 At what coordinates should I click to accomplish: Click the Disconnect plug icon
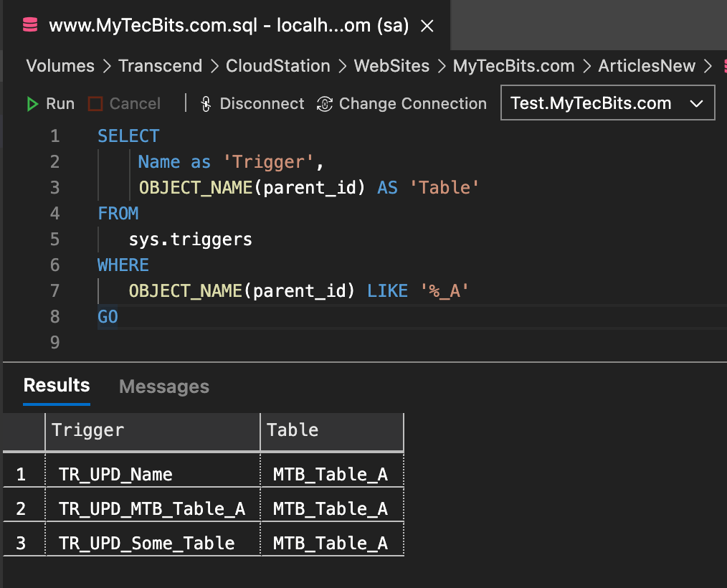pos(206,104)
